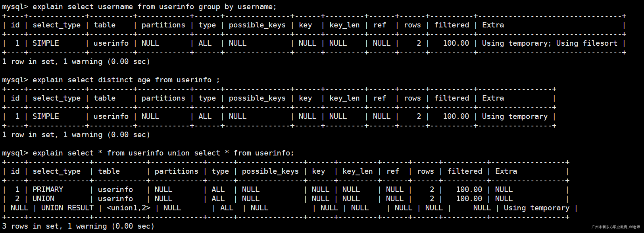This screenshot has width=644, height=233.
Task: Click the '<union1,2>' table cell
Action: click(129, 208)
